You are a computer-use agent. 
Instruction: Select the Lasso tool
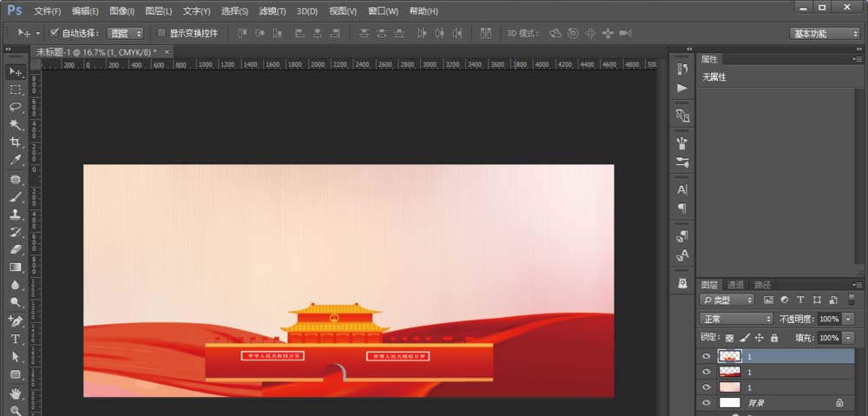pos(16,107)
